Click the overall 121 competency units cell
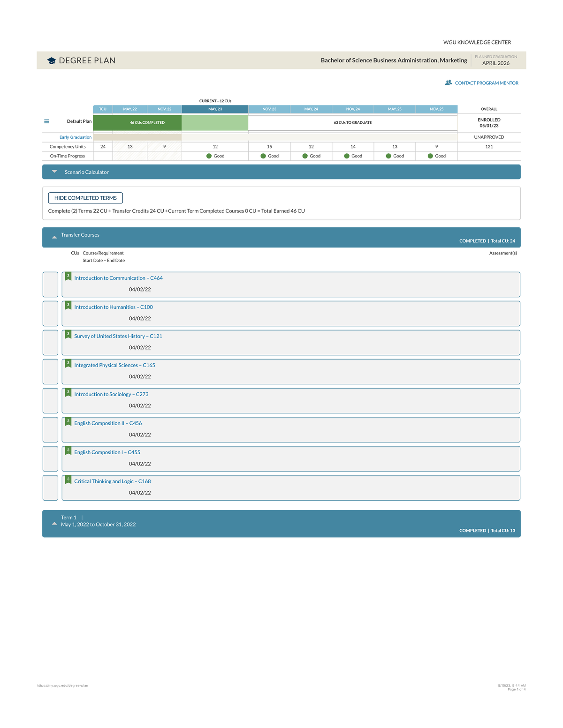The height and width of the screenshot is (728, 563). pyautogui.click(x=489, y=147)
